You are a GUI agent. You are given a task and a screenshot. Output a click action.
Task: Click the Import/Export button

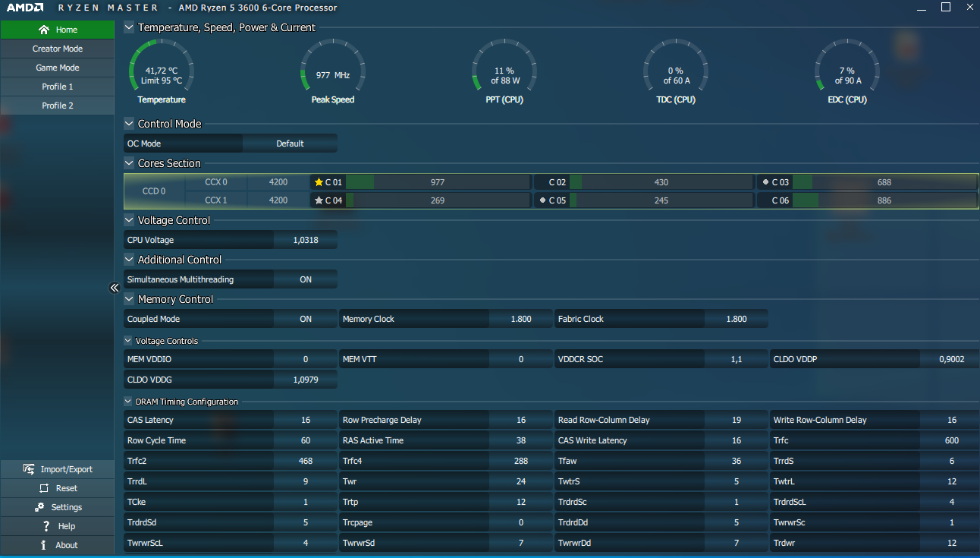(x=57, y=469)
